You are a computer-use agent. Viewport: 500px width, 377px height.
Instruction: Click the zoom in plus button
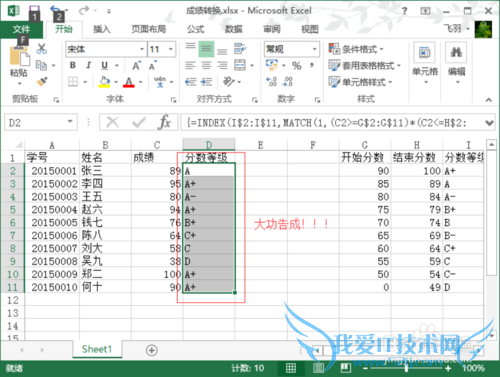448,368
